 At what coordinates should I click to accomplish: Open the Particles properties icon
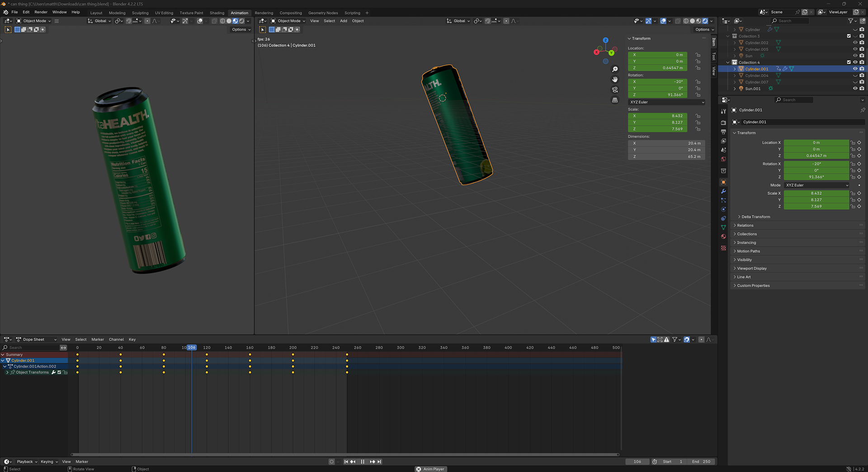tap(723, 200)
